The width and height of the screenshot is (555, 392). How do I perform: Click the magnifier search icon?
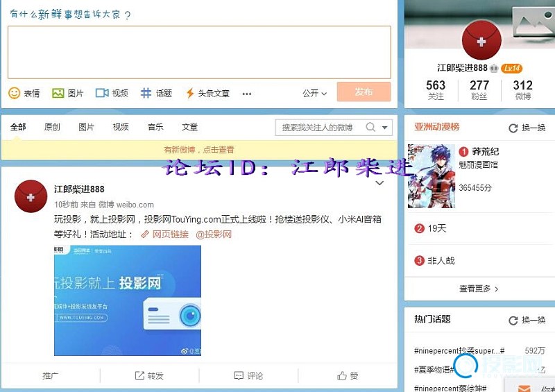pos(370,127)
